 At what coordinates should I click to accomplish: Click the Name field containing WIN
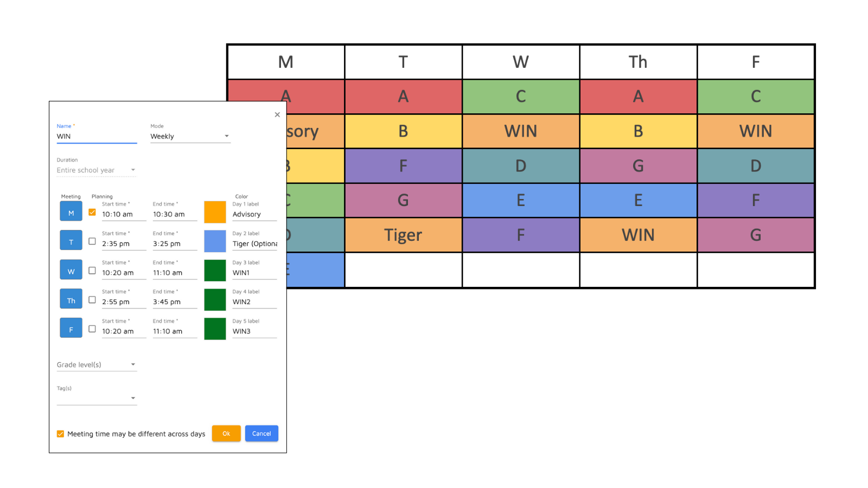(97, 137)
